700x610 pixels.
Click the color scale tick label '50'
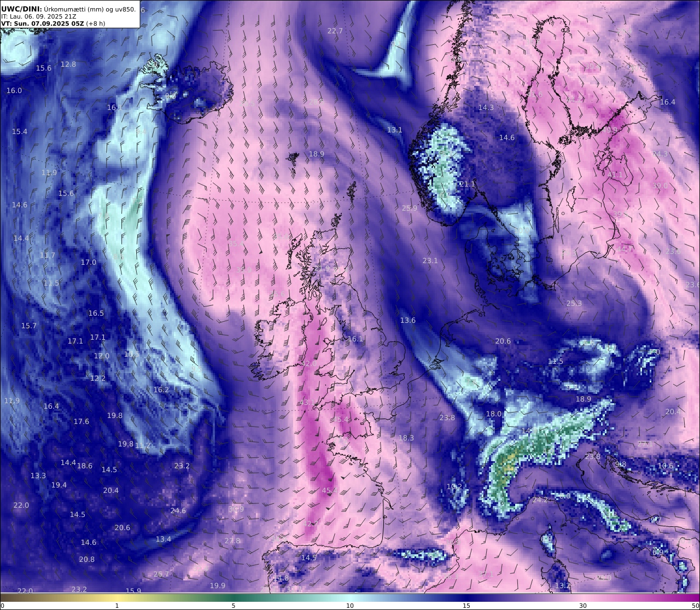695,606
